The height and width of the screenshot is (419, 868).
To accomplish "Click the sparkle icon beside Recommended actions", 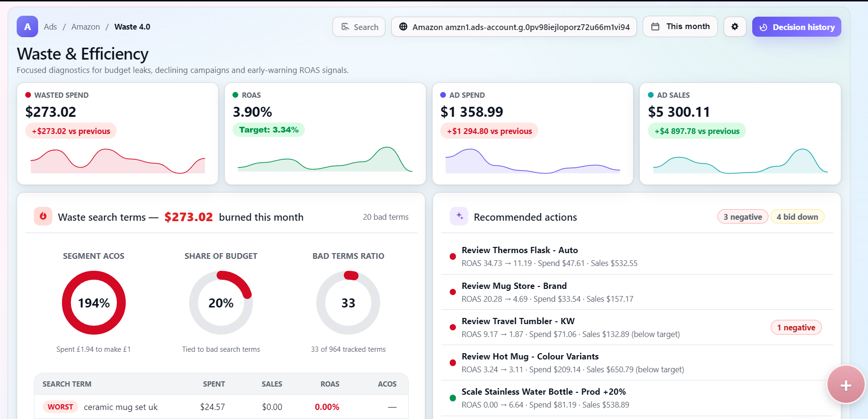I will click(459, 216).
